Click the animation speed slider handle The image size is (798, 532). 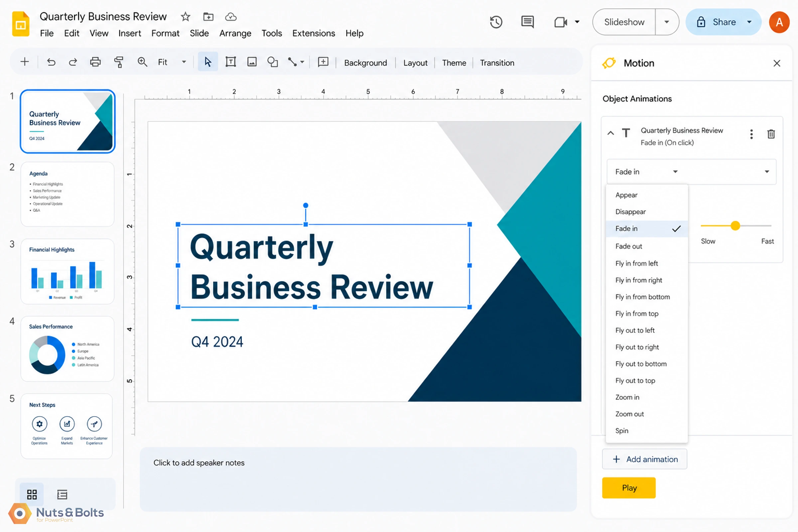[735, 226]
